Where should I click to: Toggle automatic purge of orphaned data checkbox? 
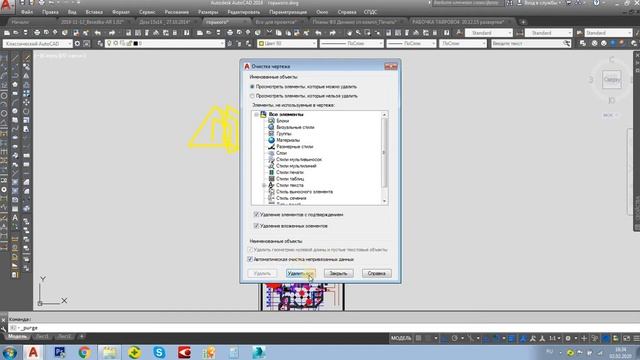250,259
